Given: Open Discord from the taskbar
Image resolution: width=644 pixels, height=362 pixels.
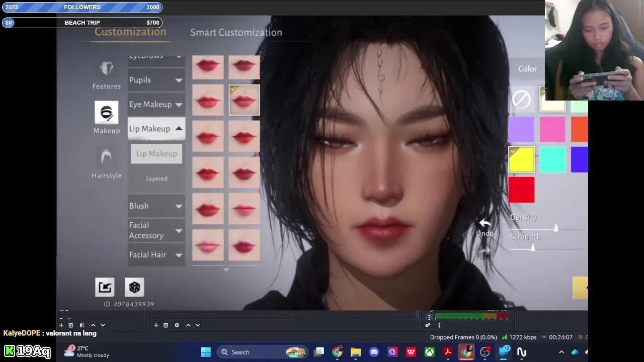Looking at the screenshot, I should point(374,352).
